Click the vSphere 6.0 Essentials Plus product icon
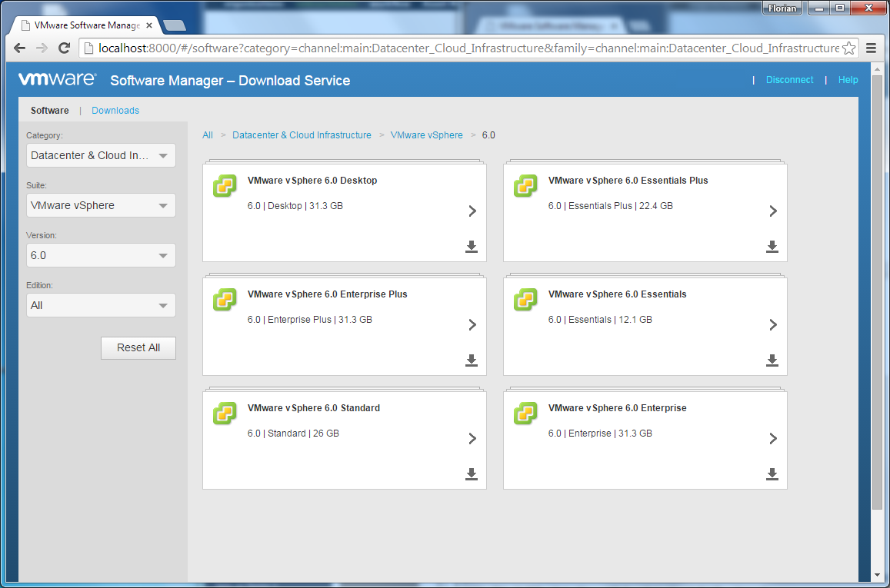Viewport: 890px width, 588px height. coord(525,186)
